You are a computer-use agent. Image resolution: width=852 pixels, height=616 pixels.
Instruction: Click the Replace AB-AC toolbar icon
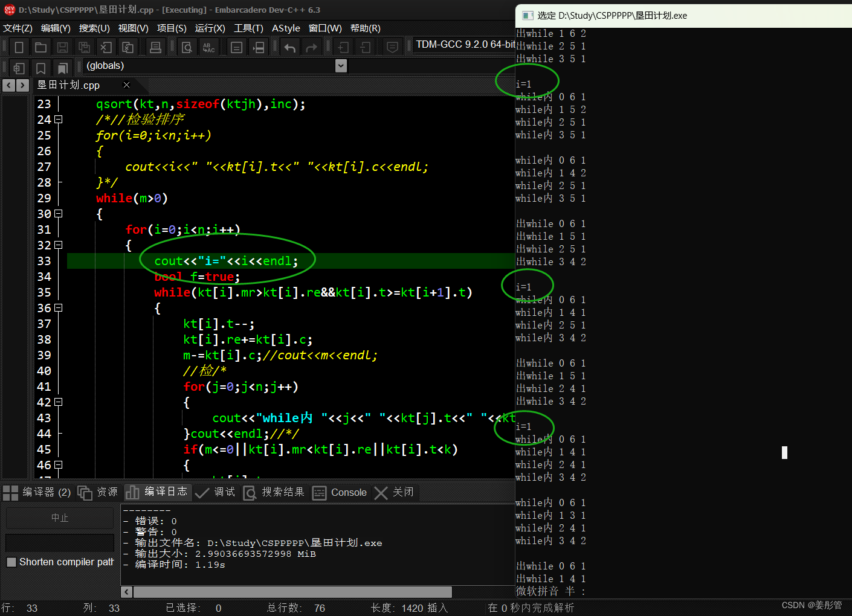(x=208, y=47)
